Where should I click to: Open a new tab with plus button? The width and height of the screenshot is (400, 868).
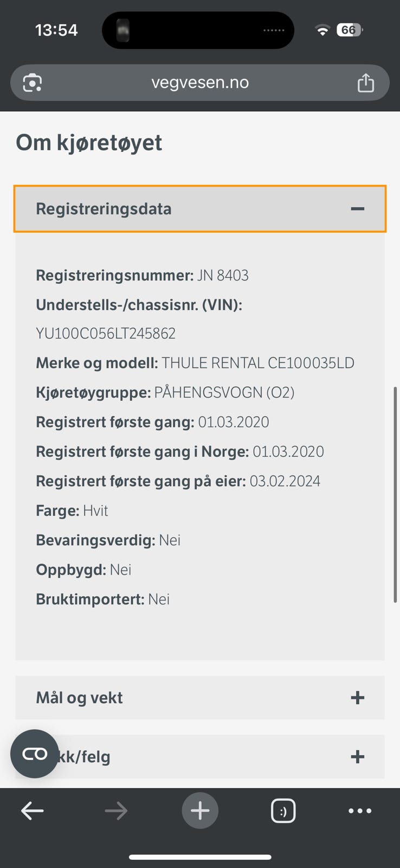[x=200, y=811]
